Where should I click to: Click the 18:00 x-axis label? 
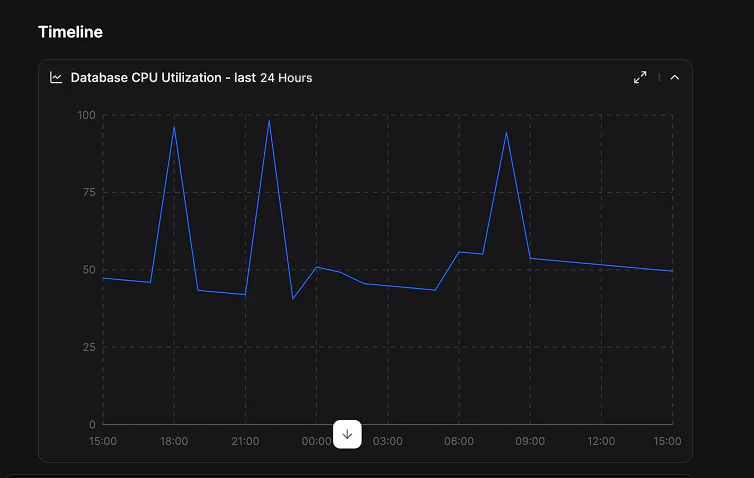[x=174, y=441]
